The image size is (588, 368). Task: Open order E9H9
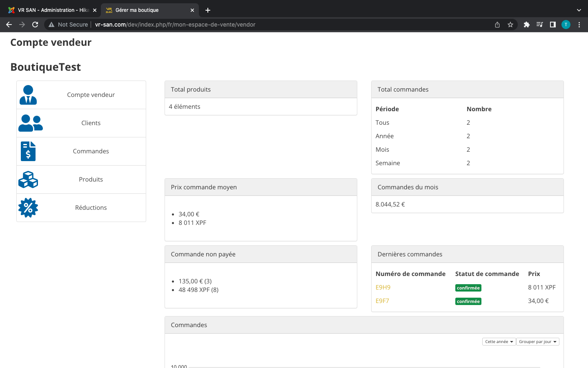pos(383,287)
